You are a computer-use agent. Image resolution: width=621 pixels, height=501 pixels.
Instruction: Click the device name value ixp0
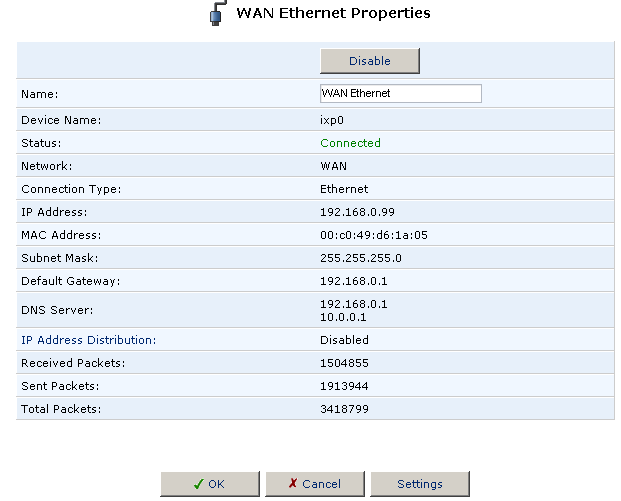click(x=332, y=120)
